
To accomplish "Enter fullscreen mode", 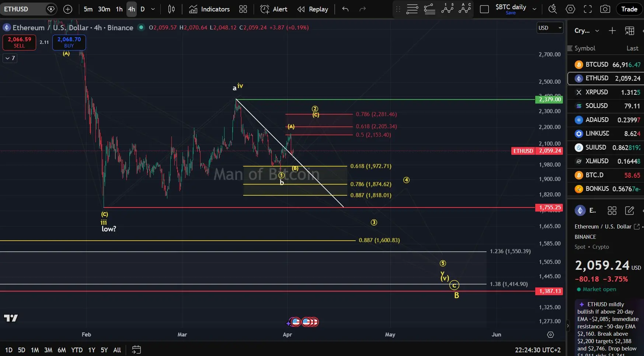I will 588,9.
